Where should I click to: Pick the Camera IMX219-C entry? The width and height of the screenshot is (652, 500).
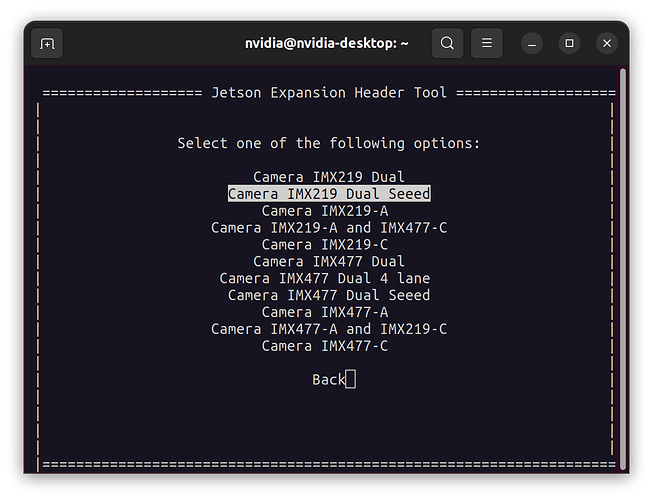[x=325, y=245]
